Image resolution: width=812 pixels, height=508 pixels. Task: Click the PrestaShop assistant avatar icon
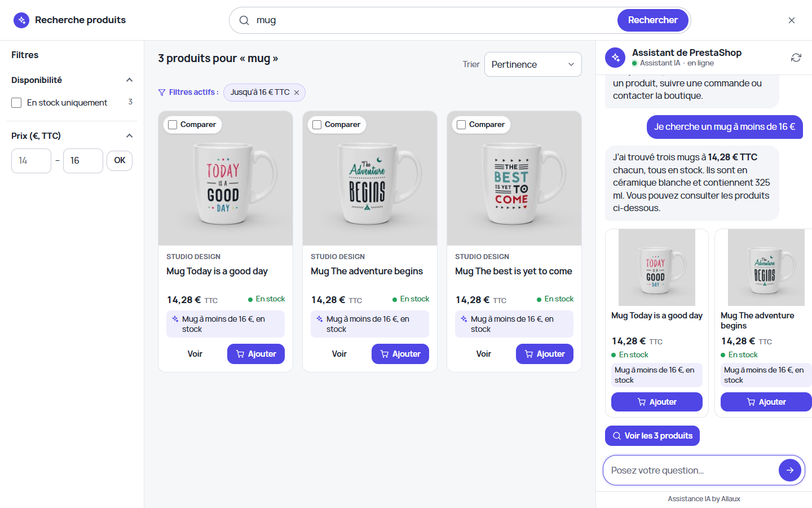coord(615,58)
